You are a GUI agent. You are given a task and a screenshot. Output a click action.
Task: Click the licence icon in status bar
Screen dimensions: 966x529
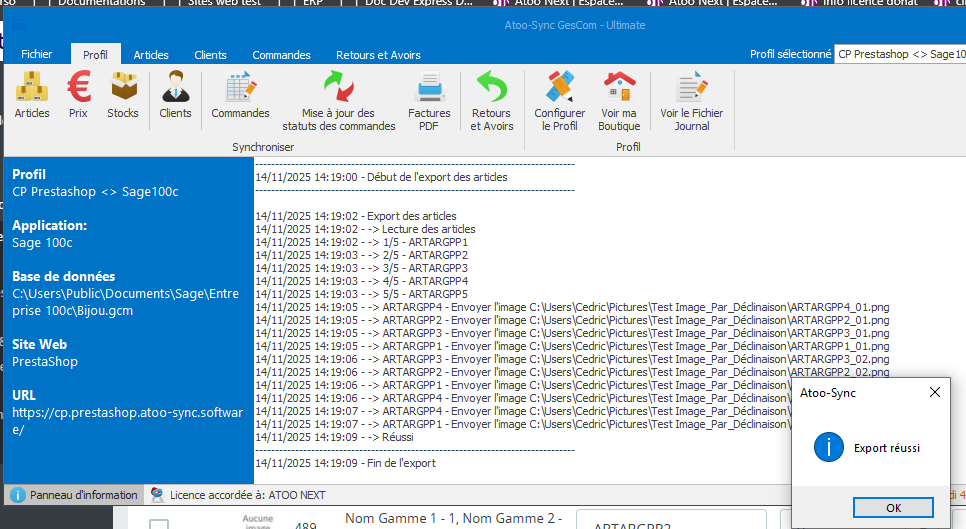pos(158,495)
